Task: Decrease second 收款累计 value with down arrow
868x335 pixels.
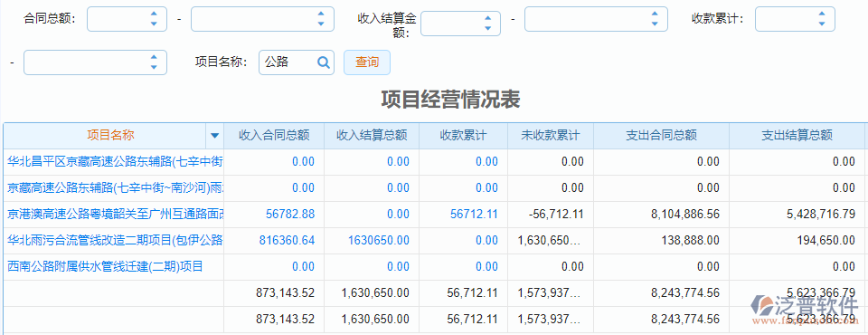Action: click(154, 67)
